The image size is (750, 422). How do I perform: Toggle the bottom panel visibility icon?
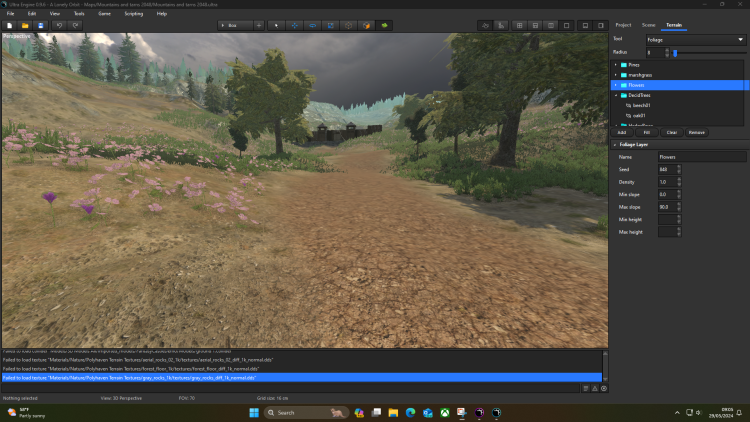(585, 25)
